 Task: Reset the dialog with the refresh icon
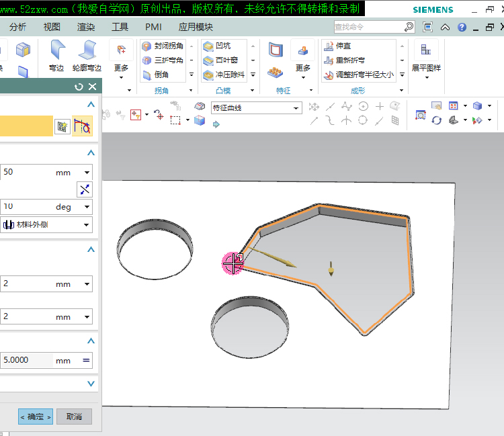tap(79, 87)
